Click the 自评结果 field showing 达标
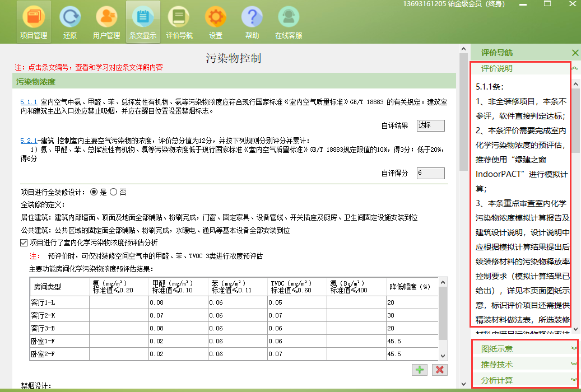This screenshot has height=392, width=581. coord(430,125)
